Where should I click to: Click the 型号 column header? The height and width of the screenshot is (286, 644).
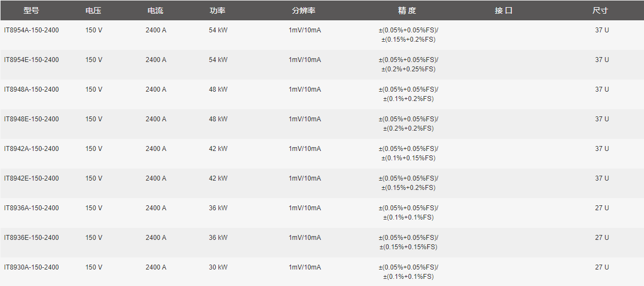[31, 10]
